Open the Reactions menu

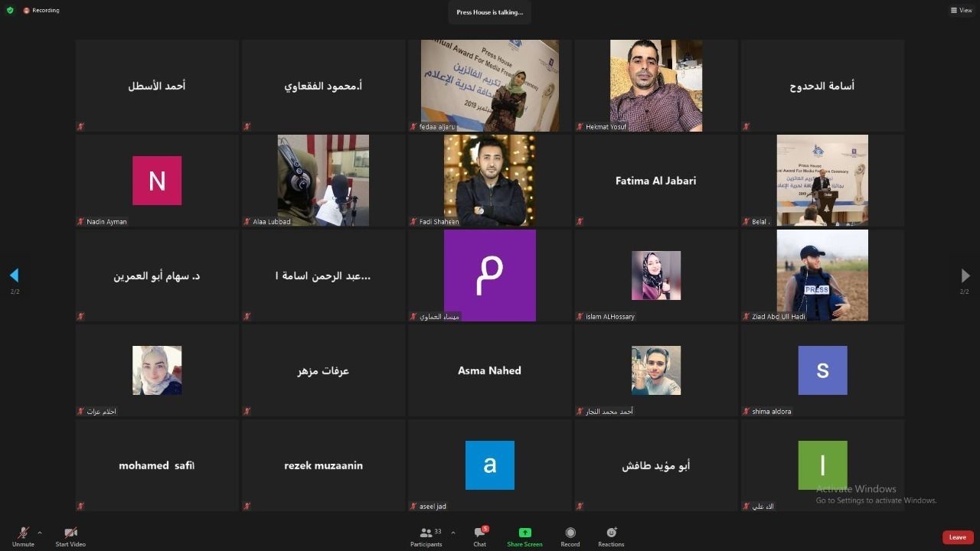point(611,533)
